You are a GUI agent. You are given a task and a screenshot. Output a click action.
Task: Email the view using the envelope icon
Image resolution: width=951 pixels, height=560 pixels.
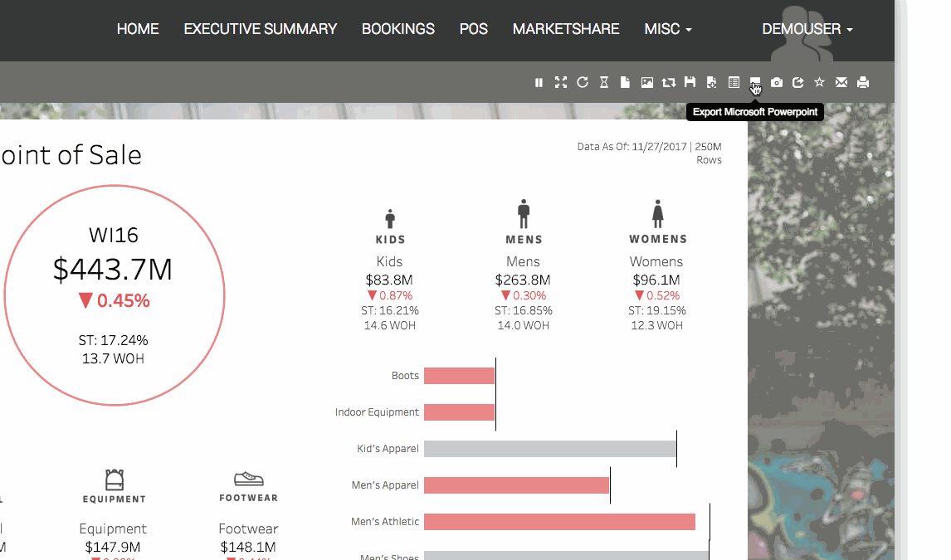pos(841,82)
